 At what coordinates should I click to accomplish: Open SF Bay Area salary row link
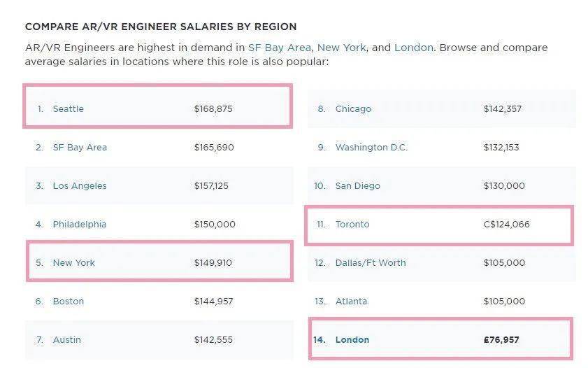click(80, 148)
